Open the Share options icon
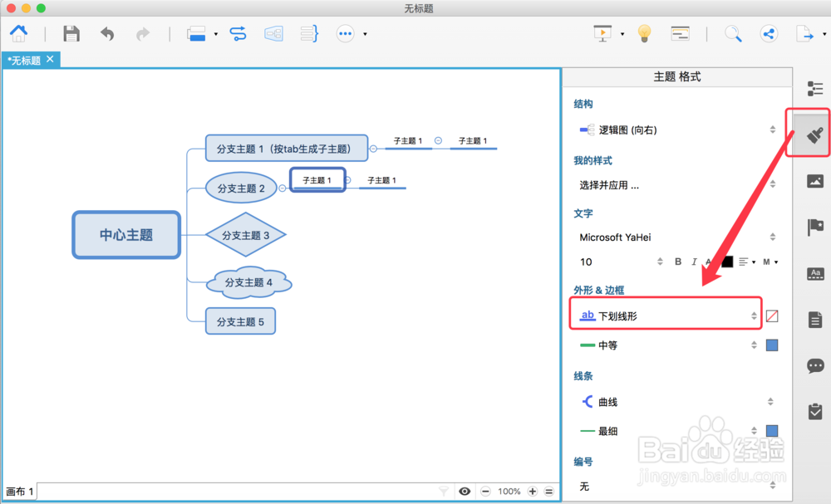 tap(769, 33)
